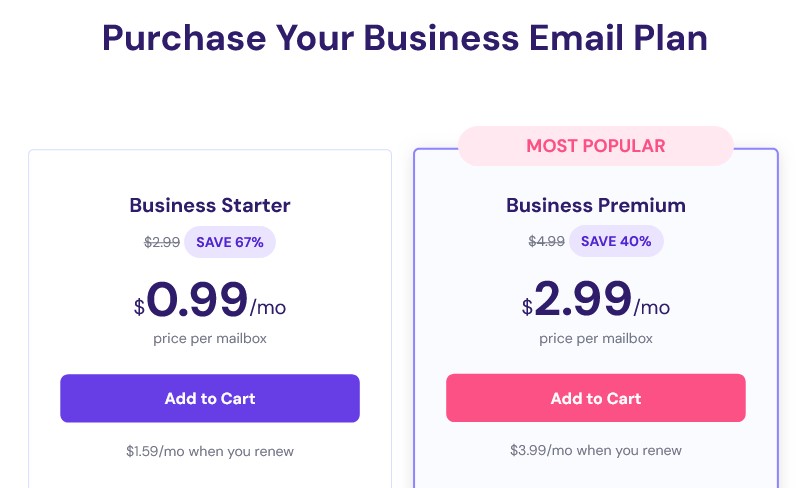
Task: Click the Business Premium plan title
Action: click(x=595, y=205)
